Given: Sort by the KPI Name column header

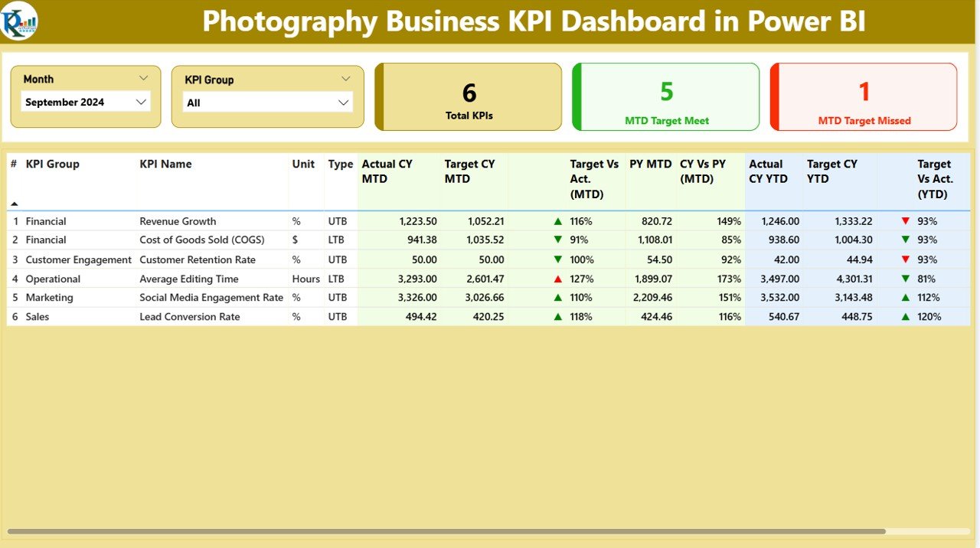Looking at the screenshot, I should 165,164.
